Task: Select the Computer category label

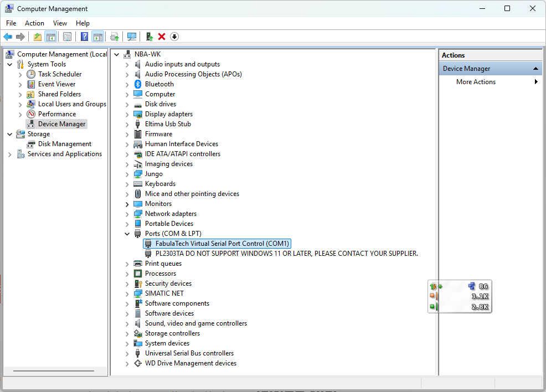Action: point(160,94)
